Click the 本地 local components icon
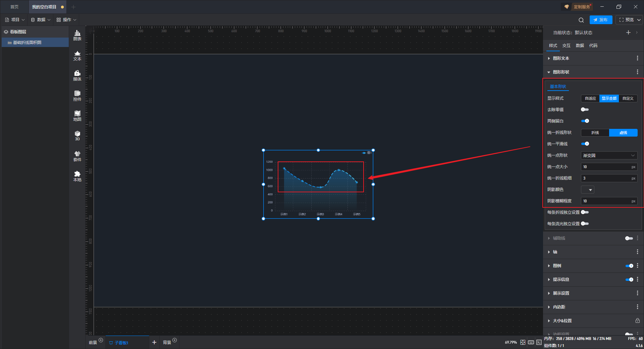The height and width of the screenshot is (349, 644). (x=77, y=177)
